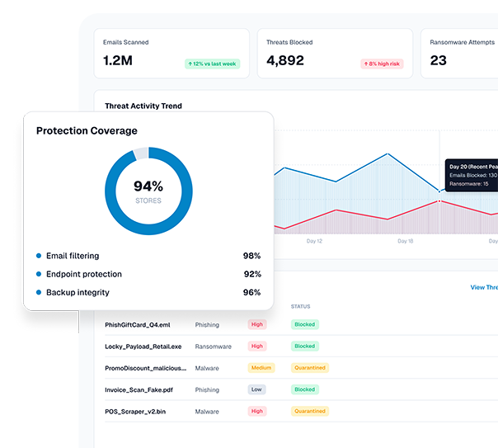This screenshot has height=448, width=498.
Task: Click Quarantined status for POS_Scraper_v2.bin
Action: [310, 411]
